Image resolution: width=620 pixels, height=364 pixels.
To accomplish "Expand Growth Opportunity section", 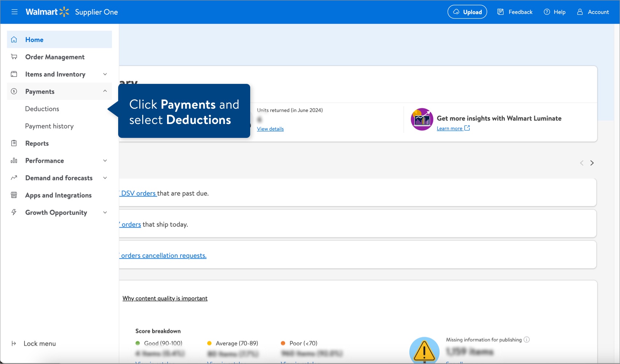I will 105,212.
